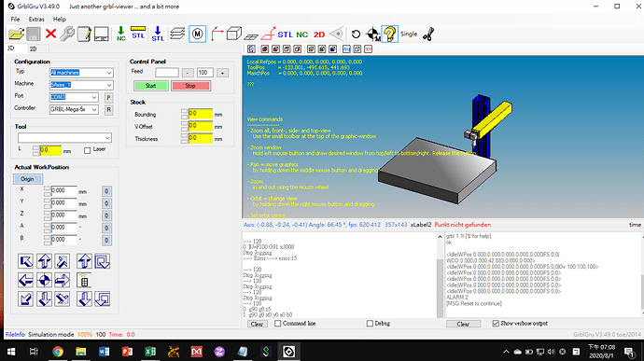Open settings with the wrench icon
The image size is (644, 361).
point(67,35)
